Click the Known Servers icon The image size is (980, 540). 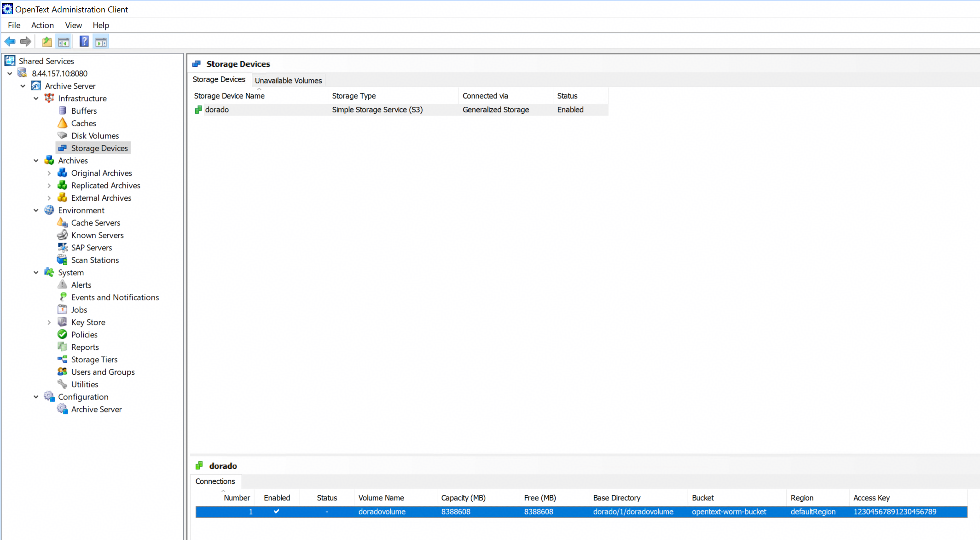[x=63, y=235]
